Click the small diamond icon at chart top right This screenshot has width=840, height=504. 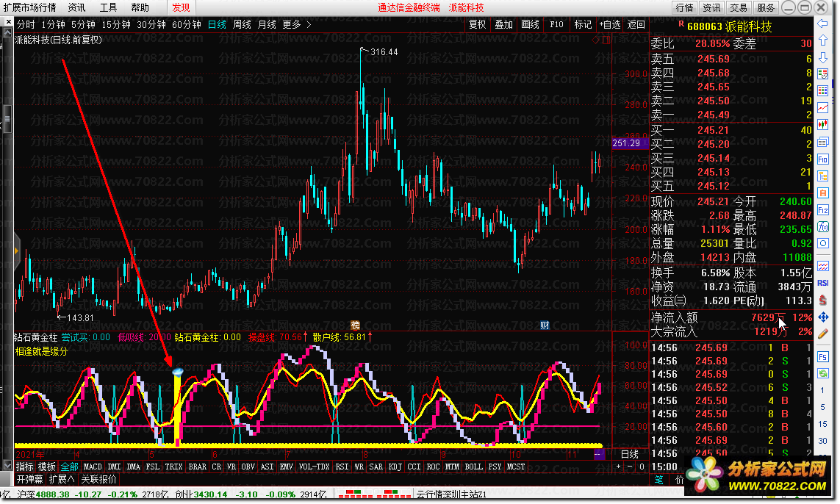tap(596, 40)
